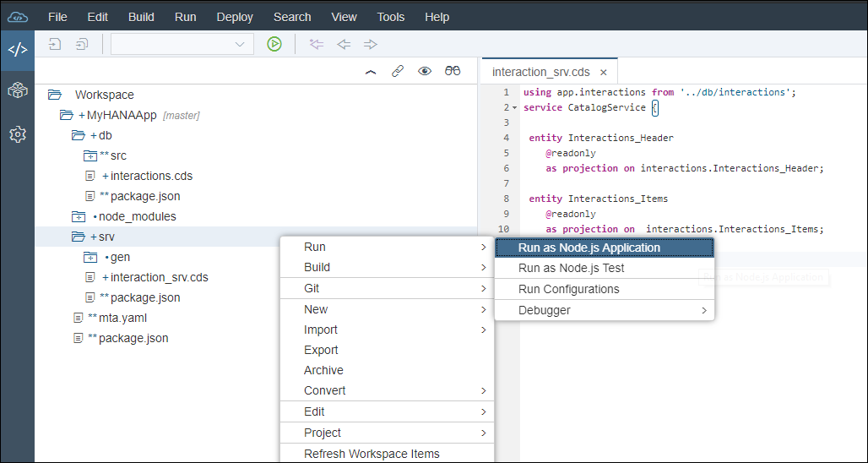Viewport: 868px width, 463px height.
Task: Open Convert submenu in context menu
Action: (x=387, y=390)
